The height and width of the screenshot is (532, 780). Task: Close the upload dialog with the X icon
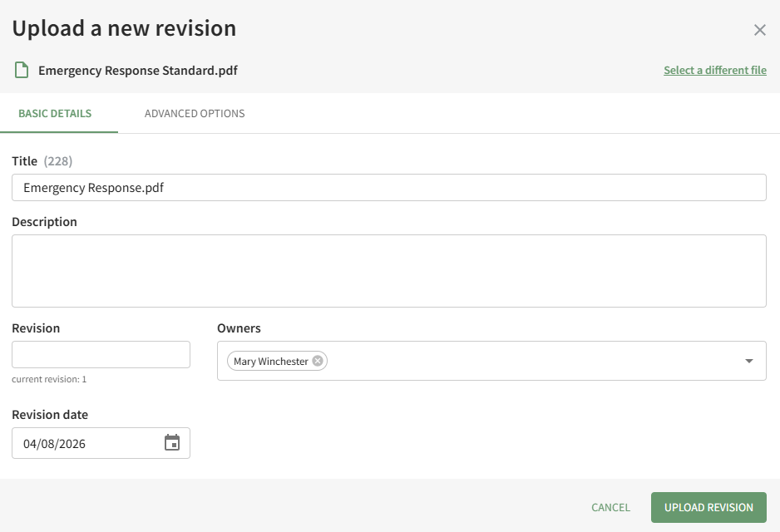[x=759, y=30]
